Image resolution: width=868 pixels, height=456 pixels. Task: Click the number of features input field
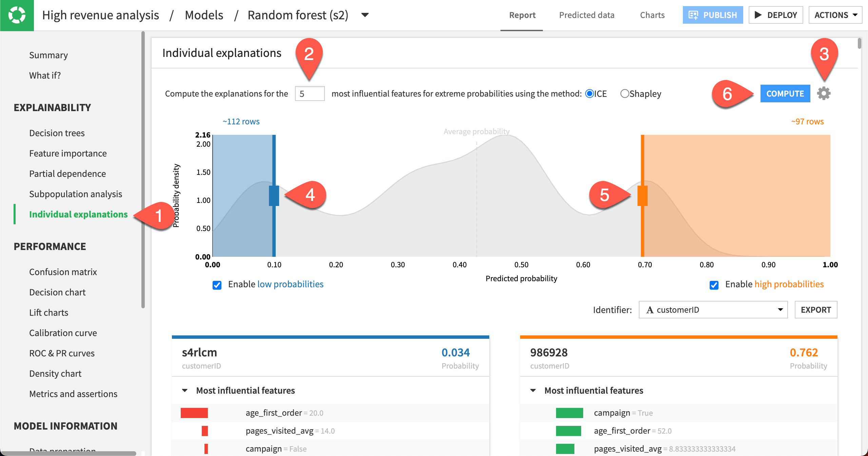[310, 94]
